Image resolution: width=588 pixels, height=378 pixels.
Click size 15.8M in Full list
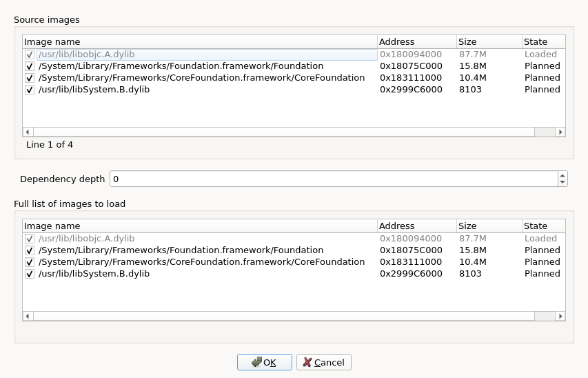pyautogui.click(x=472, y=250)
